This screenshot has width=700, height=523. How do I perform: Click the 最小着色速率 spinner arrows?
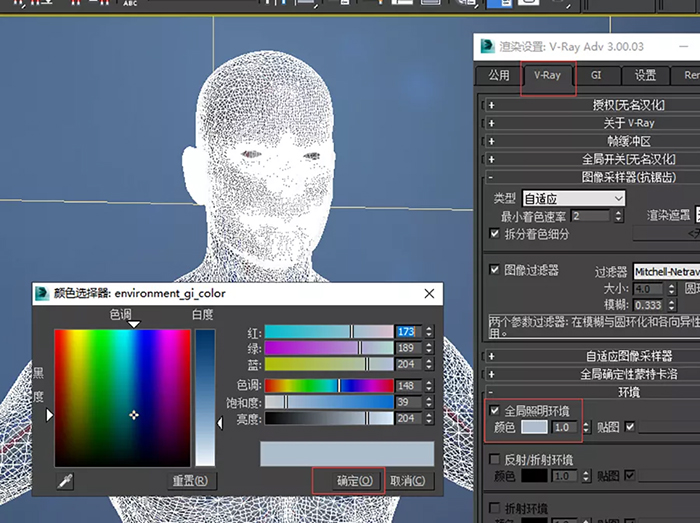tap(618, 216)
